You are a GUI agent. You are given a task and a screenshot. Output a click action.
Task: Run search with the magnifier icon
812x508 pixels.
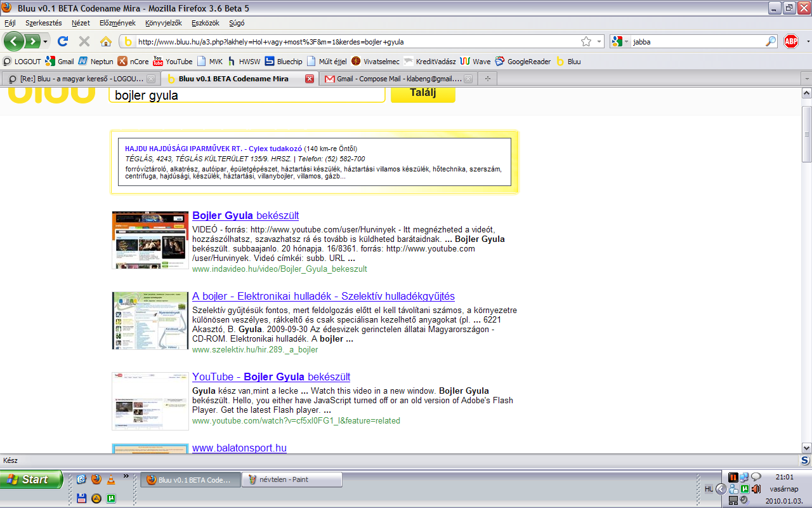[x=771, y=41]
